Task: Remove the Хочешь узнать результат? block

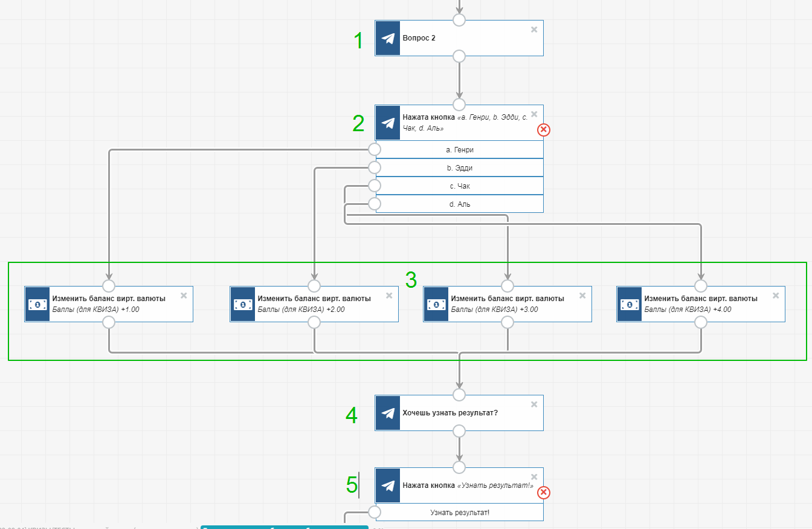Action: pyautogui.click(x=534, y=404)
